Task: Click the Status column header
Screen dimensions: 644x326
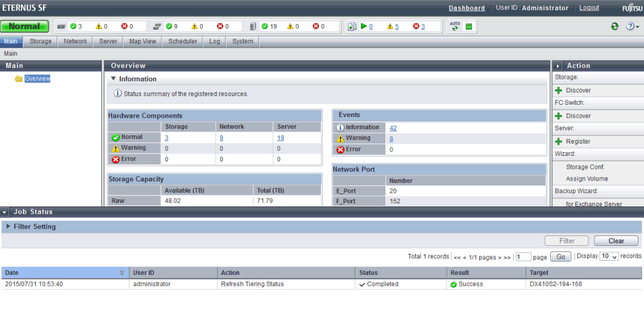Action: click(x=401, y=272)
